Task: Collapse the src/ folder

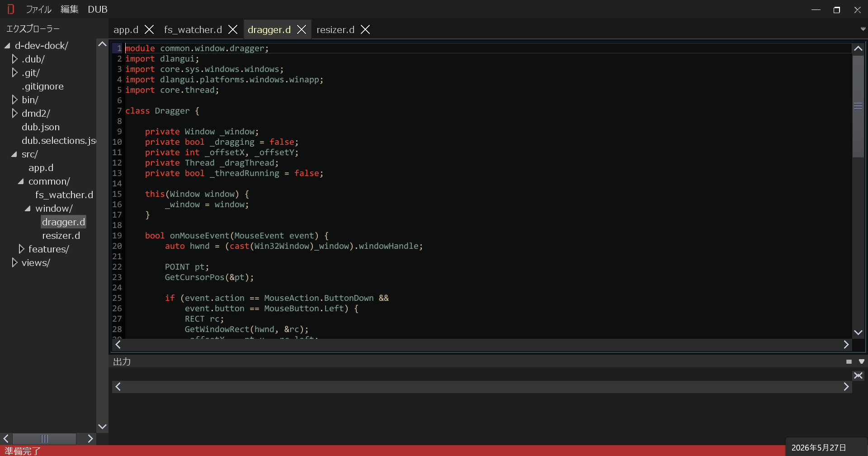Action: click(14, 154)
